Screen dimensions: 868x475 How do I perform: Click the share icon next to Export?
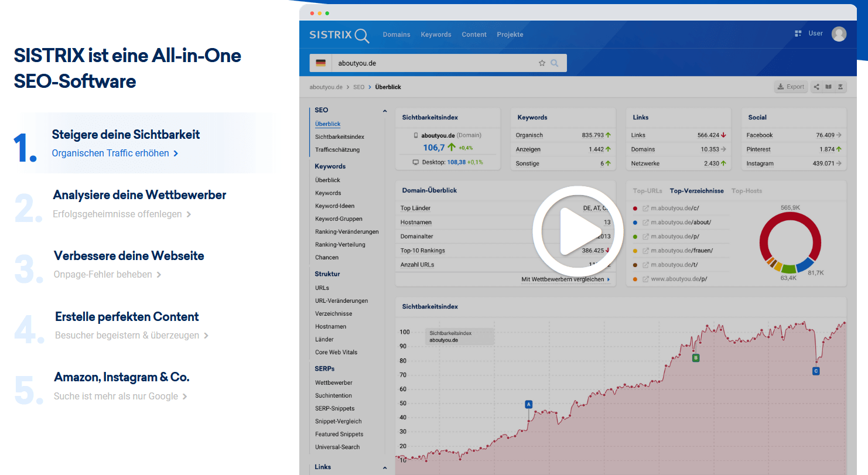tap(816, 87)
